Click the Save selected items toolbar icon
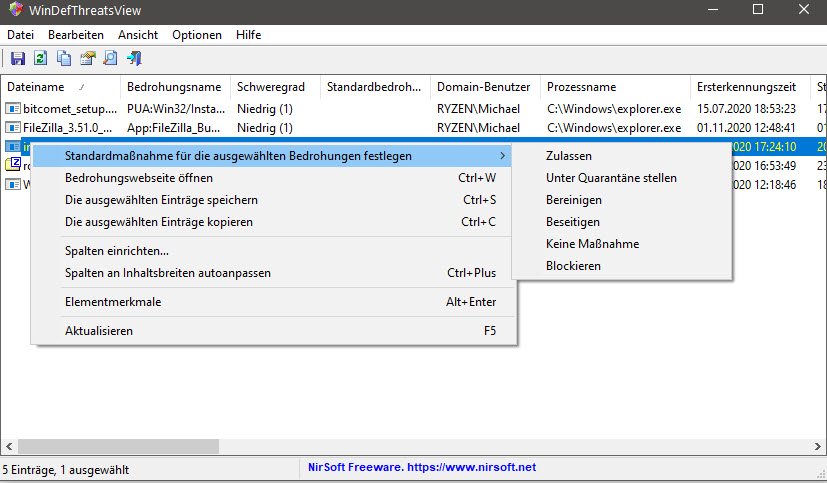 18,58
